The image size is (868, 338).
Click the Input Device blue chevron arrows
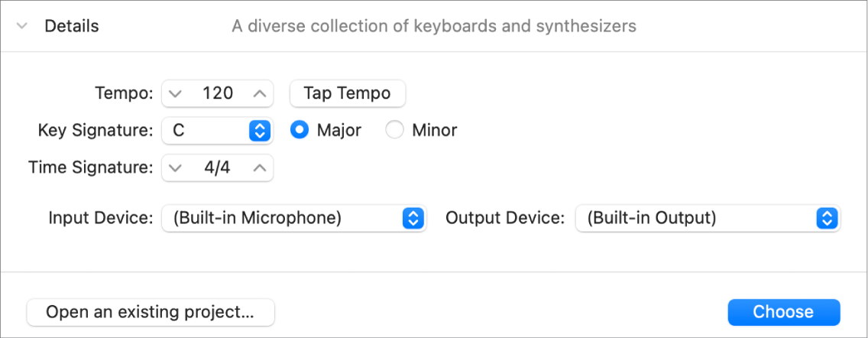[x=413, y=218]
